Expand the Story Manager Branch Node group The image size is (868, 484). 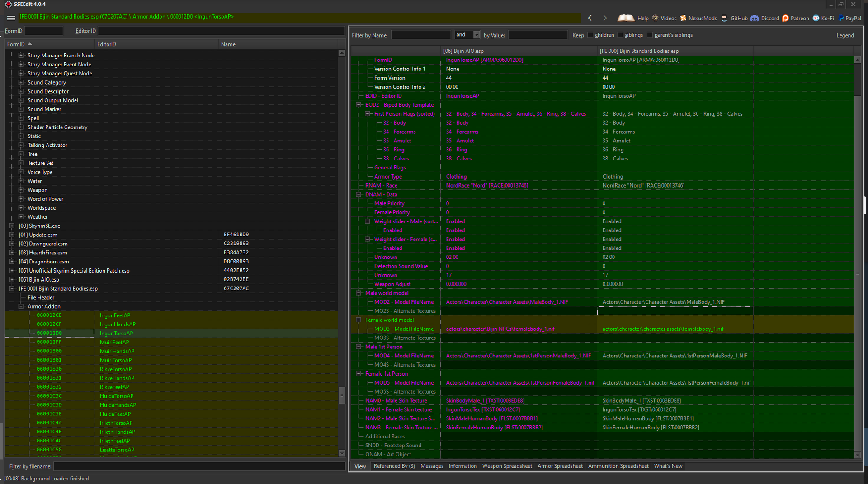point(21,56)
